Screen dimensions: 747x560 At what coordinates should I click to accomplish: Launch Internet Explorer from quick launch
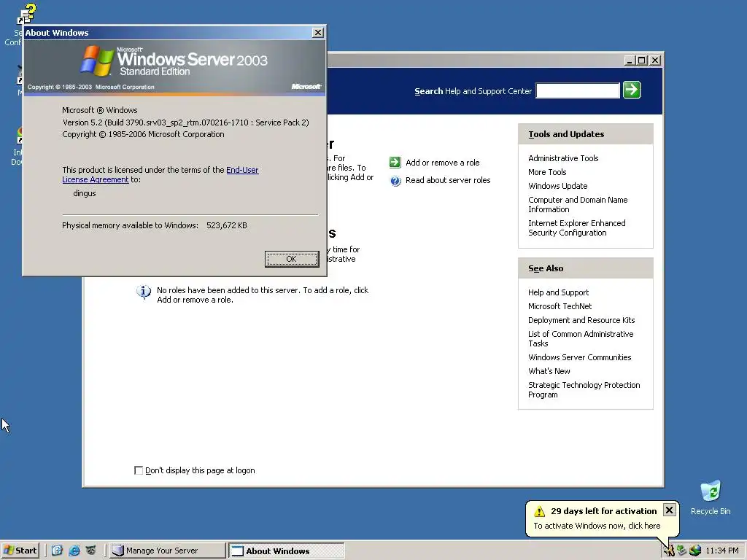coord(74,551)
